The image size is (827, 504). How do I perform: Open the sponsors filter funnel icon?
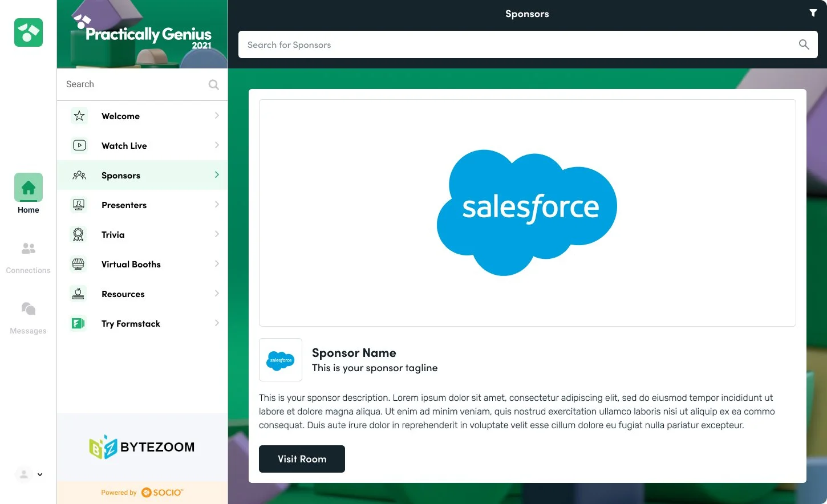point(813,13)
